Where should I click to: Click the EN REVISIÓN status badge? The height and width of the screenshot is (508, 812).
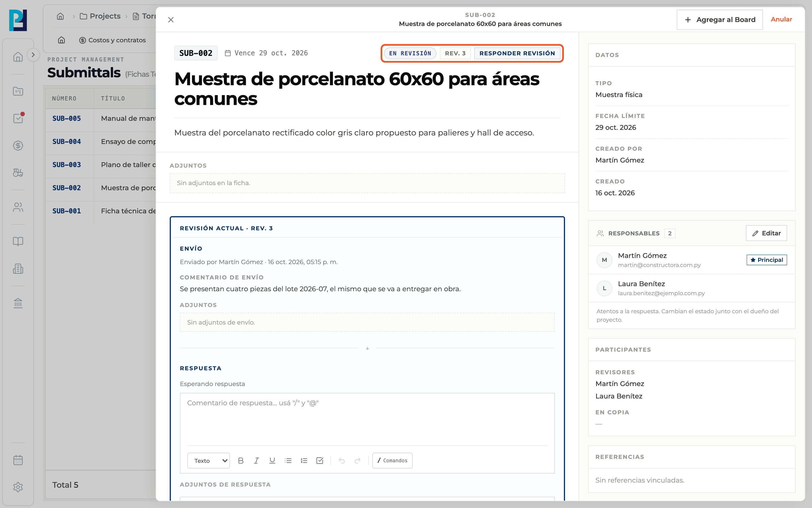click(410, 53)
